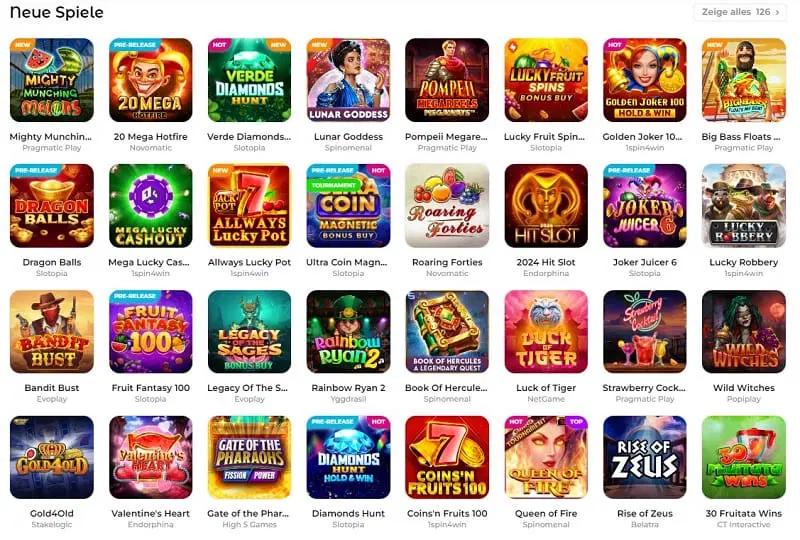800x540 pixels.
Task: Select the Rainbow Ryan 2 thumbnail
Action: (348, 332)
